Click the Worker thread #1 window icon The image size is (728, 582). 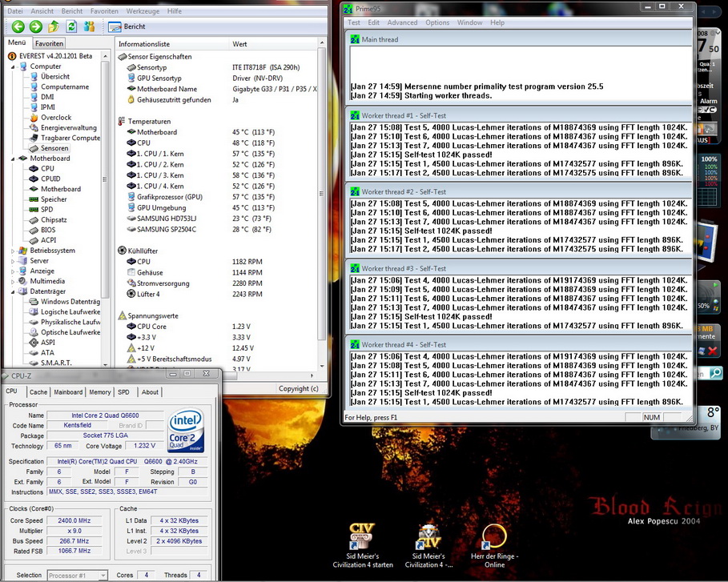pos(355,115)
